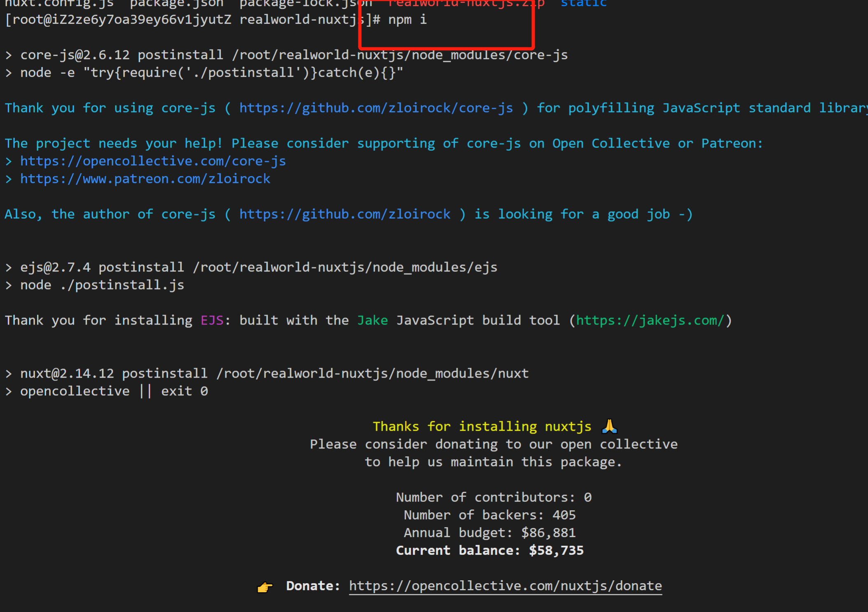Click the patreon.com/zloirock URL
The image size is (868, 612).
pos(145,179)
